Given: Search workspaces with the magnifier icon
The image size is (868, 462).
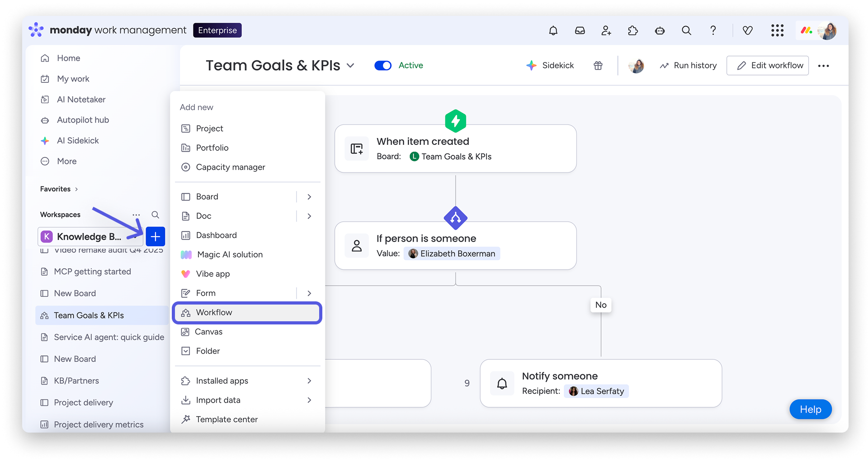Looking at the screenshot, I should (155, 214).
